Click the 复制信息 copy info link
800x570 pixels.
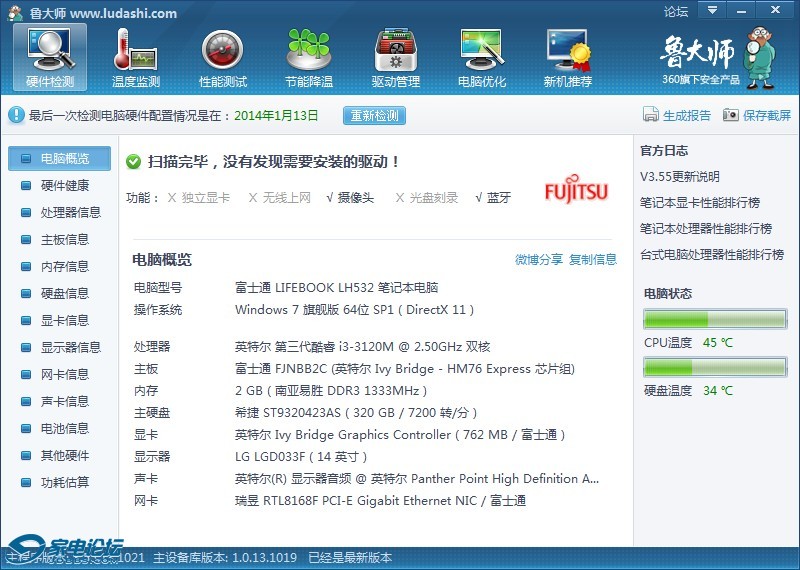tap(593, 260)
